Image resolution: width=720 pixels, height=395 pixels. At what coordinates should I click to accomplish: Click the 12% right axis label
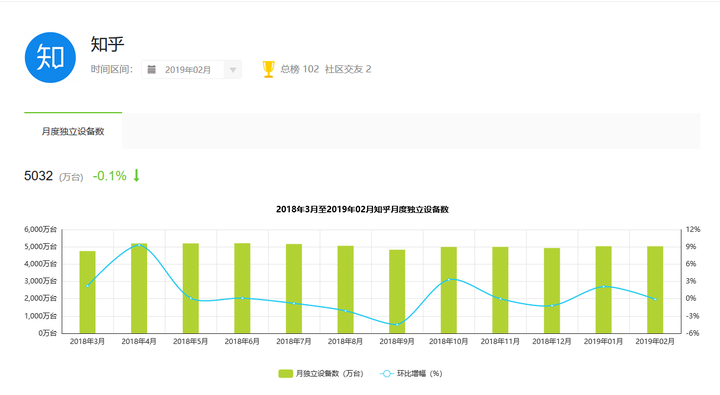click(x=693, y=229)
